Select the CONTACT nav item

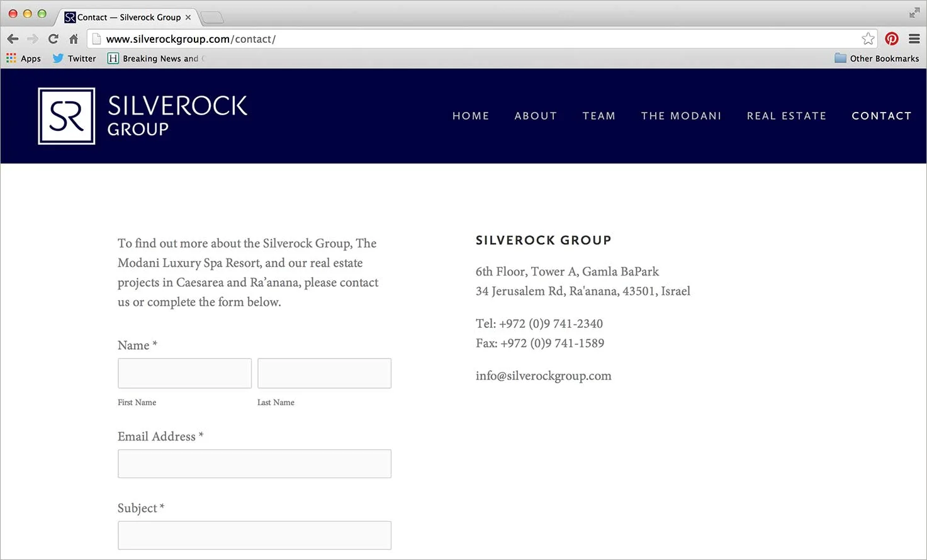882,116
